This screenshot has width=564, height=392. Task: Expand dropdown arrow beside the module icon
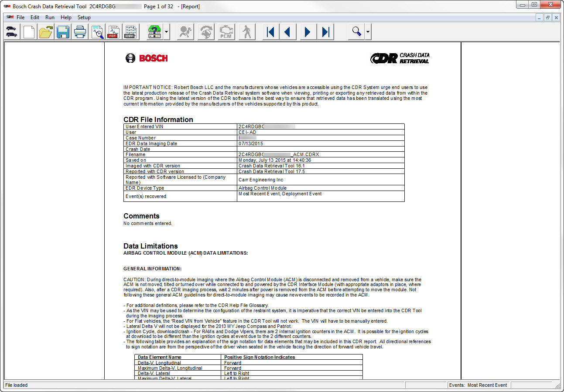[x=167, y=32]
